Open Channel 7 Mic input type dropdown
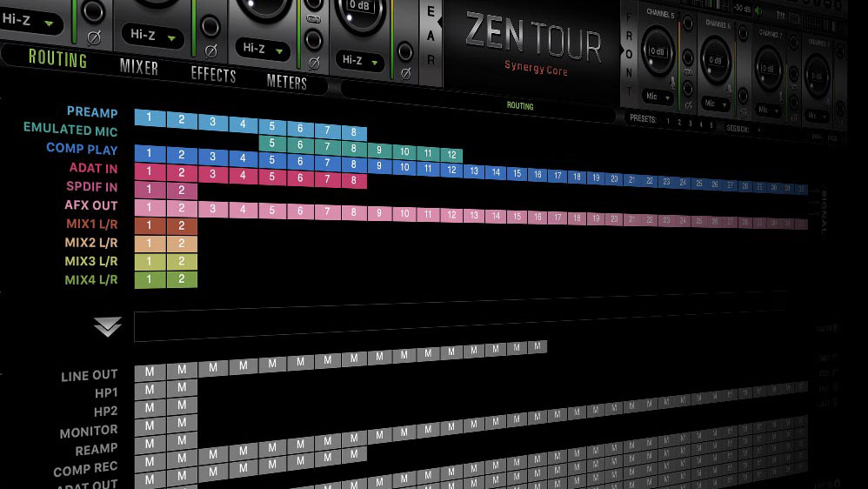Screen dimensions: 868x489 768,111
